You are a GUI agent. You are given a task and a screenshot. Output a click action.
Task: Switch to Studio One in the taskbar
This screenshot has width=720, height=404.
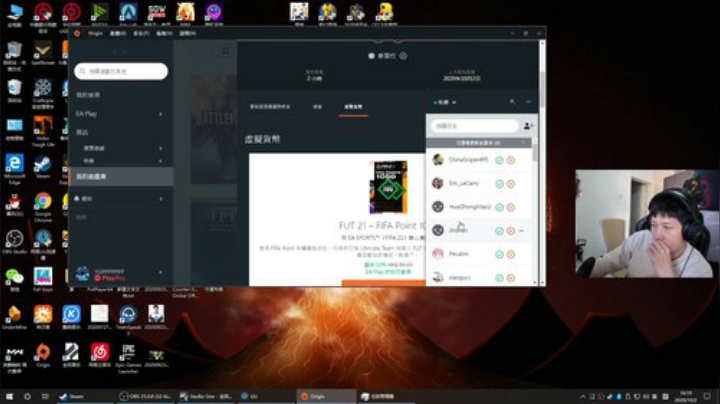205,396
